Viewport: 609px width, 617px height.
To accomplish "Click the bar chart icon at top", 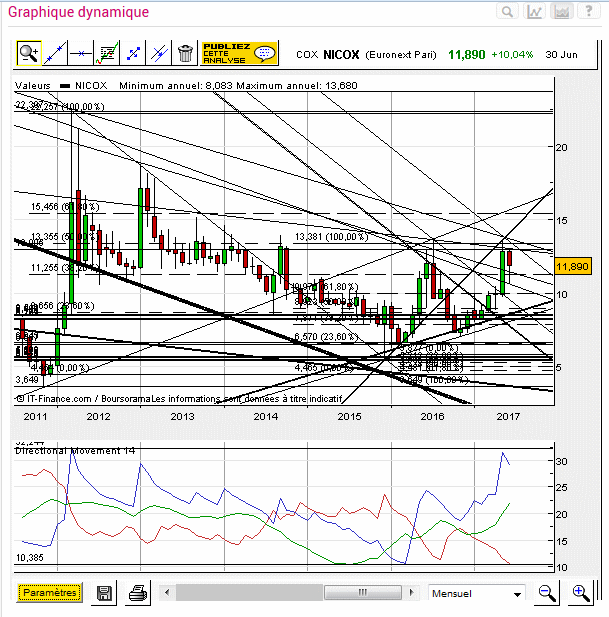I will pyautogui.click(x=562, y=11).
